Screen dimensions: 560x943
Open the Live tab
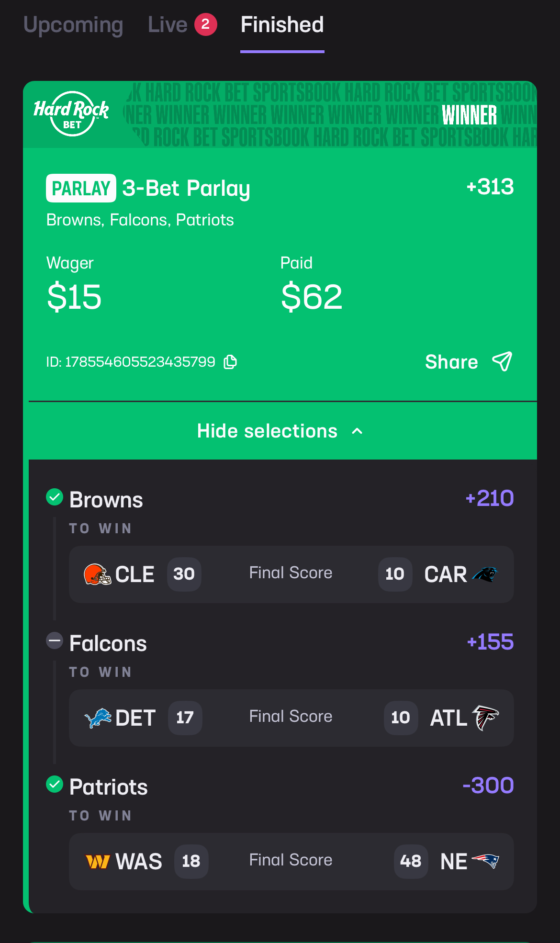182,25
